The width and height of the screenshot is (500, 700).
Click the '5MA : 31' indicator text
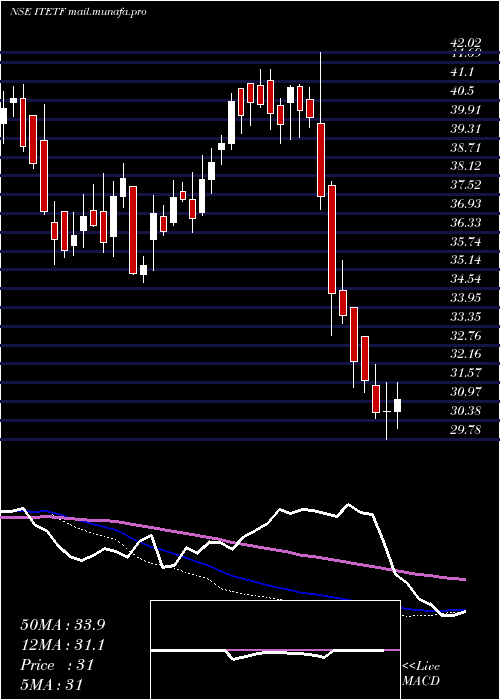tap(52, 685)
